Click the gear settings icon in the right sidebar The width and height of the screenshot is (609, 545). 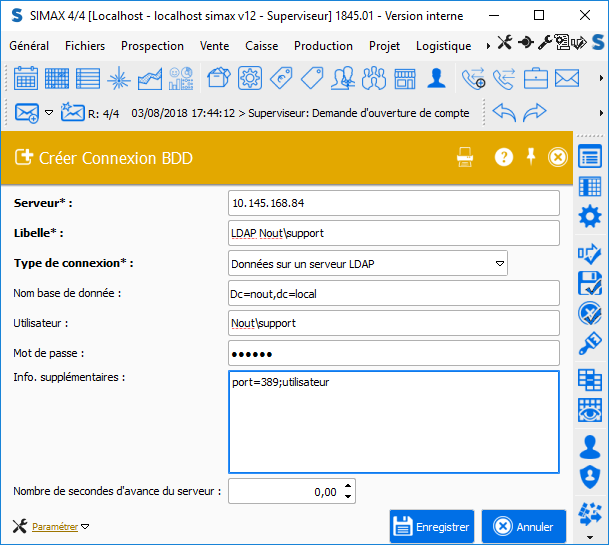click(590, 216)
